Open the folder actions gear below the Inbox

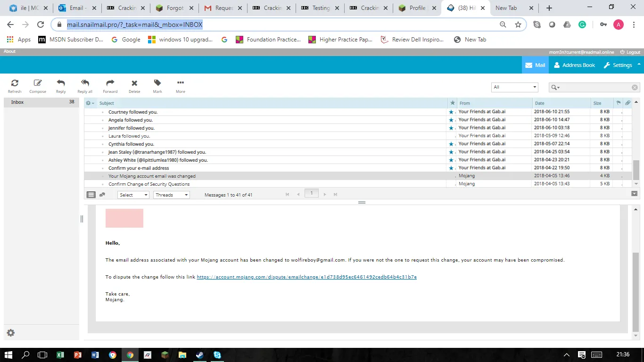point(11,333)
